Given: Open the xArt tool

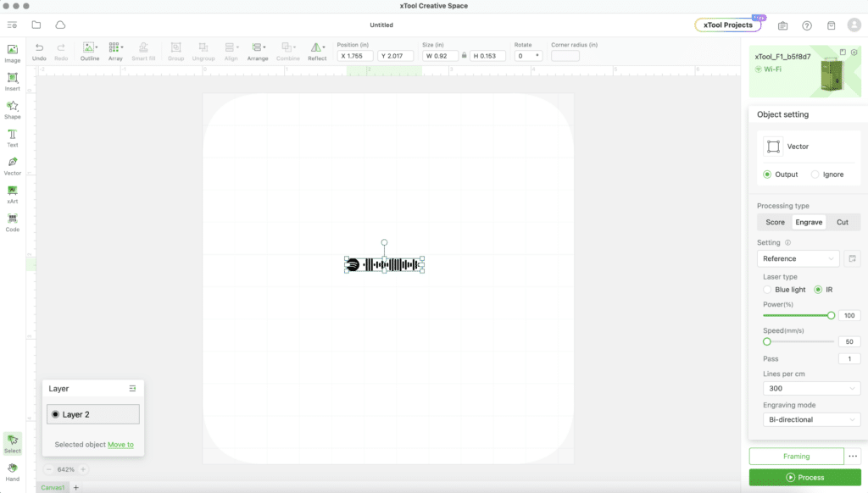Looking at the screenshot, I should click(x=12, y=195).
